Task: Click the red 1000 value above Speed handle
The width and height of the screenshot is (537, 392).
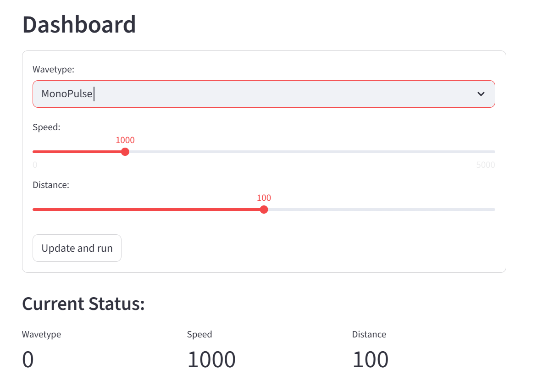Action: (125, 140)
